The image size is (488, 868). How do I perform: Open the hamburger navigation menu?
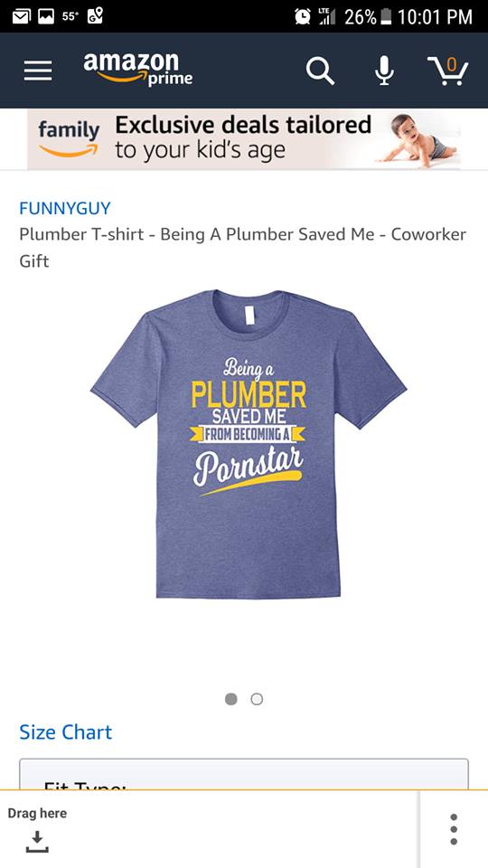38,71
